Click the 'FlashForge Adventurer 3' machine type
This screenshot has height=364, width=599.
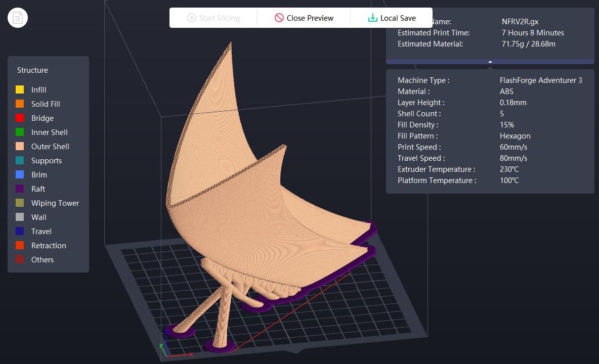541,80
